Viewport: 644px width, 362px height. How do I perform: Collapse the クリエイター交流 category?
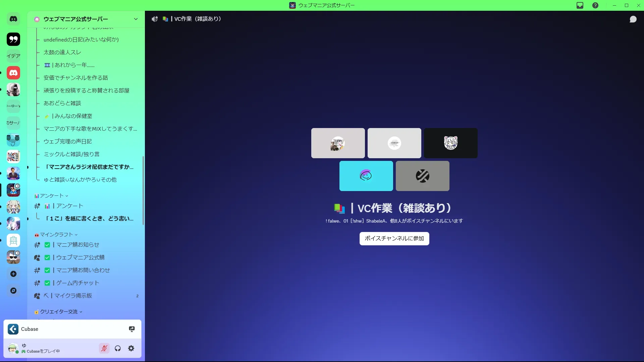pos(59,312)
